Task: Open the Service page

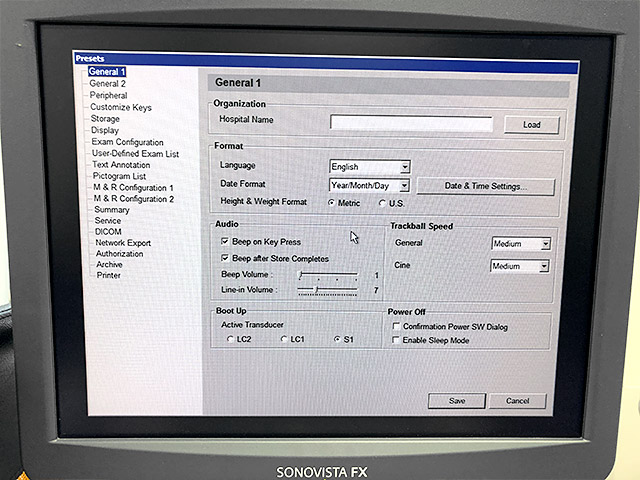Action: [108, 221]
